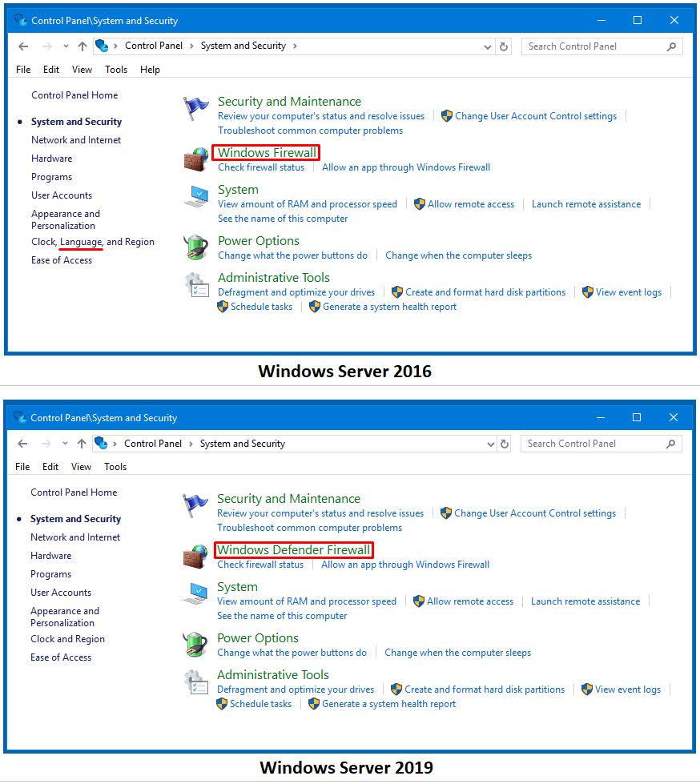Screen dimensions: 700x784
Task: Click the Power Options battery icon in Server 2019 window
Action: 195,645
